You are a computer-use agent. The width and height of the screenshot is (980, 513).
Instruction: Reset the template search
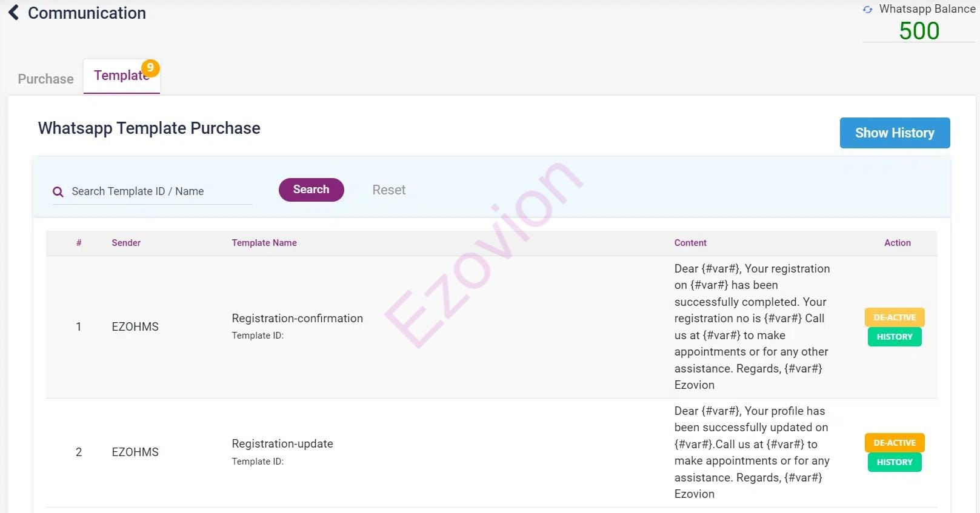pyautogui.click(x=388, y=190)
